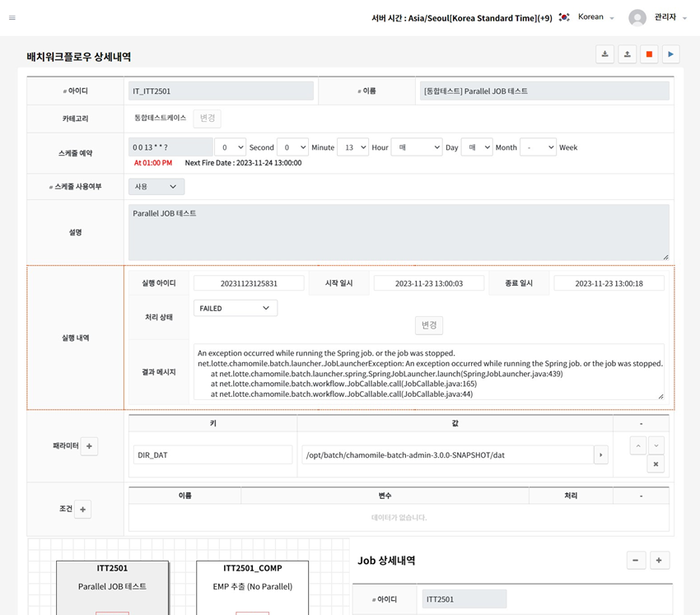Click the Next Fire Date text
700x615 pixels.
point(243,163)
